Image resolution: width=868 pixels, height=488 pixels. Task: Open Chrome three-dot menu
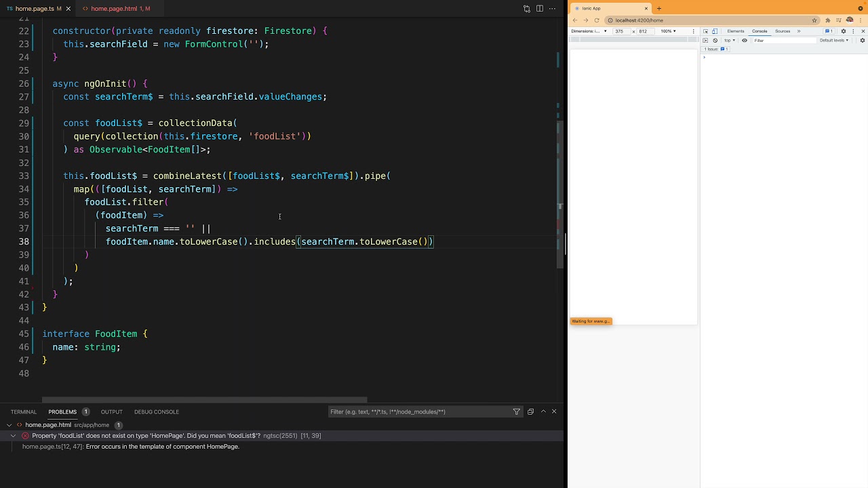click(861, 20)
